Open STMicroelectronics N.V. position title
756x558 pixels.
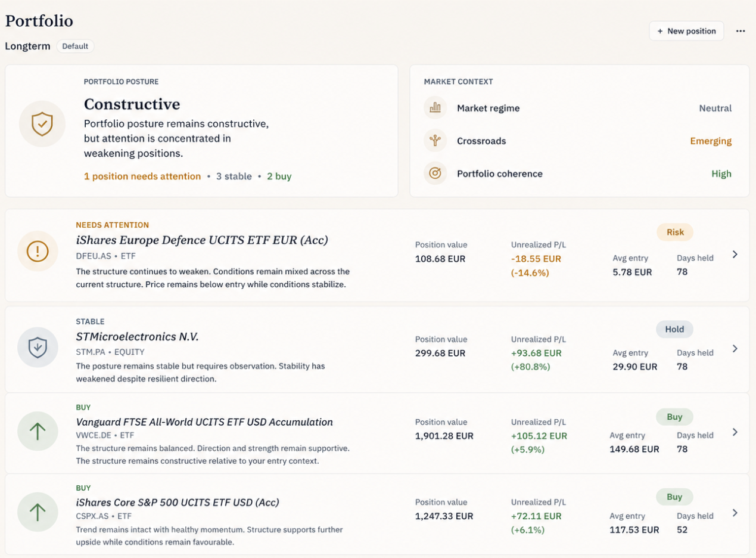pos(138,337)
